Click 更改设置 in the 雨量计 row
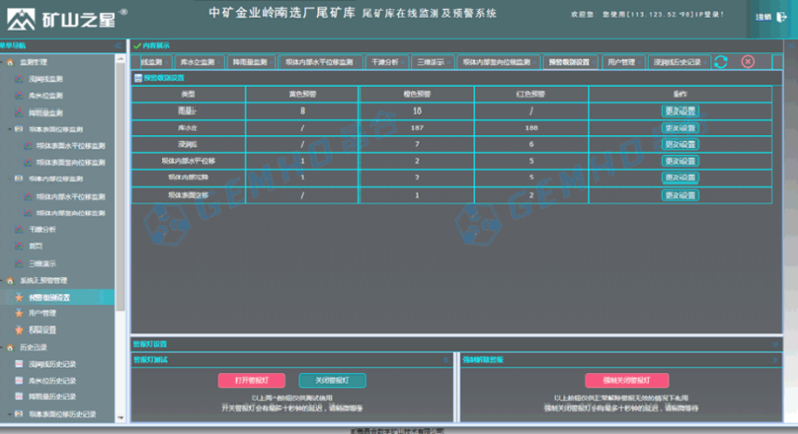798x434 pixels. (680, 111)
